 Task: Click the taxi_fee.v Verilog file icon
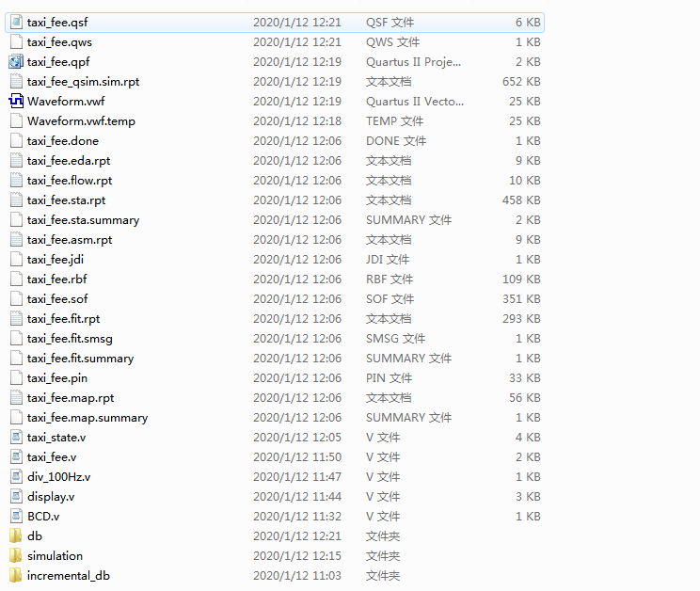coord(16,457)
